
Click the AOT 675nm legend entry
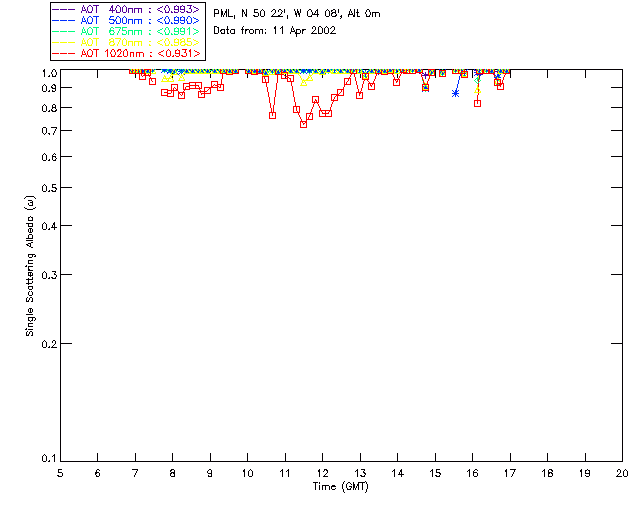point(126,31)
